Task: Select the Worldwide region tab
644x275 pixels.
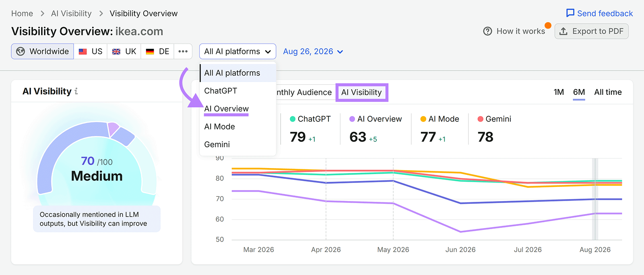Action: (42, 51)
